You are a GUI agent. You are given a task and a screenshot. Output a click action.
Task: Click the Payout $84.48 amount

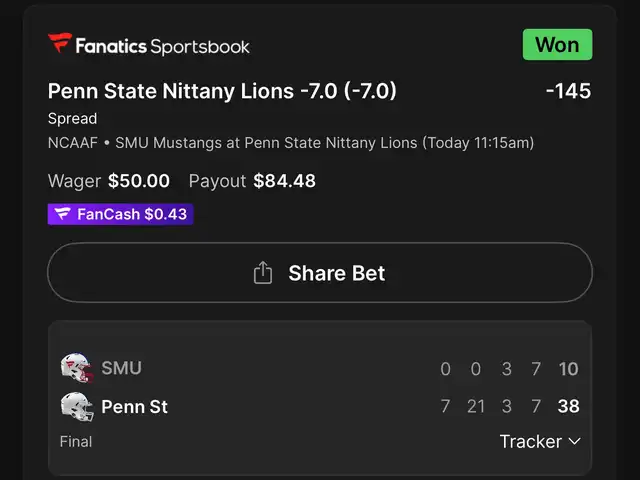[x=252, y=181]
